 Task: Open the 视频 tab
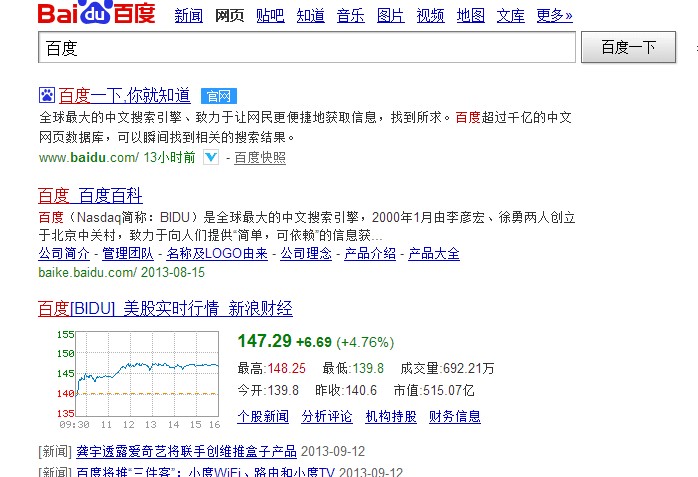[x=430, y=16]
